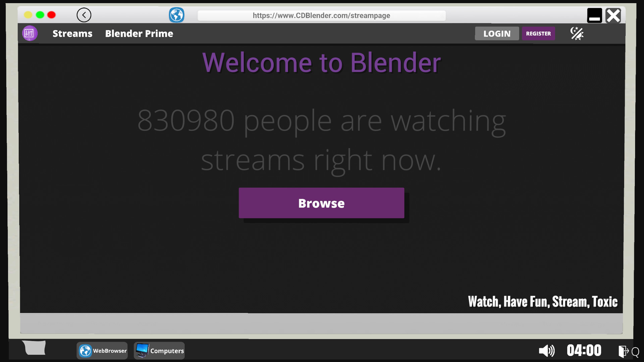The image size is (644, 362).
Task: Click the globe icon in browser address bar
Action: pyautogui.click(x=176, y=15)
